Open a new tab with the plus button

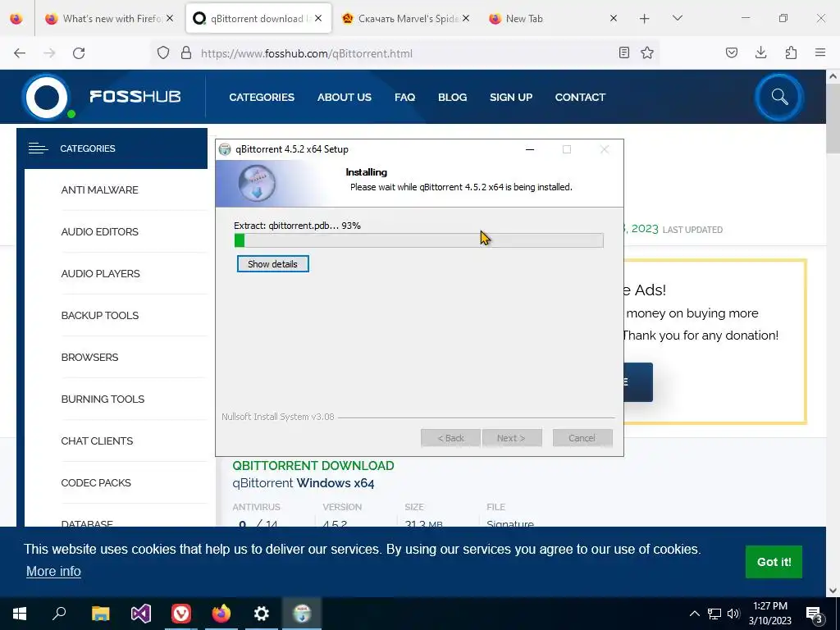coord(645,19)
